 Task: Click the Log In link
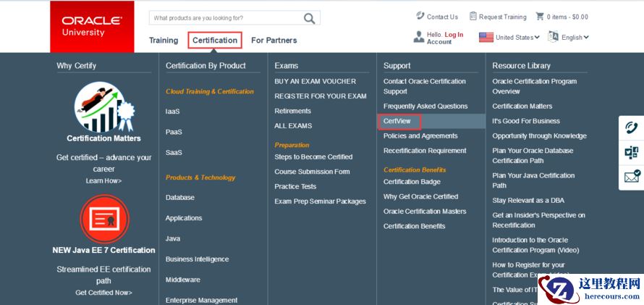454,35
